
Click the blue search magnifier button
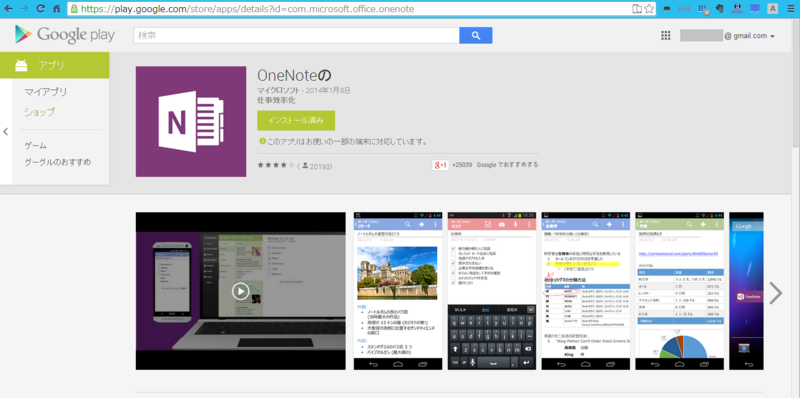[476, 35]
